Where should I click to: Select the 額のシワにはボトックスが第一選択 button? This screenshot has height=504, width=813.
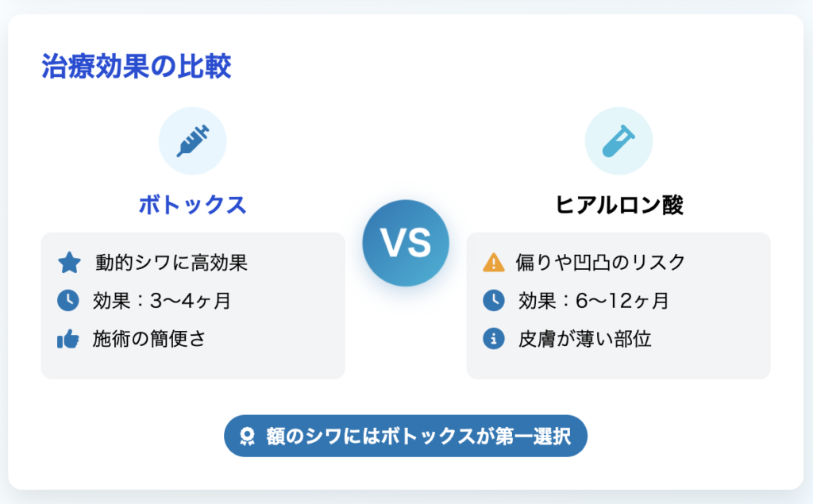(406, 436)
